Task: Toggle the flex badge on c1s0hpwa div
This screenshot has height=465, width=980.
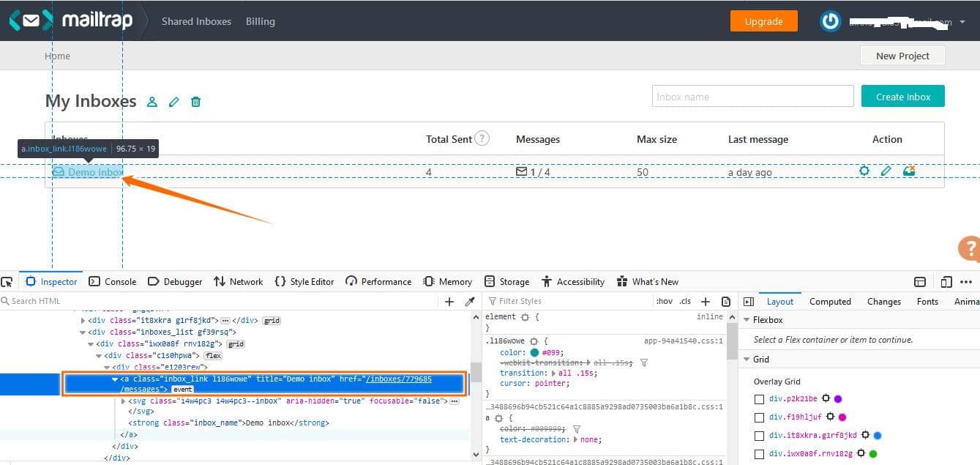Action: [x=213, y=356]
